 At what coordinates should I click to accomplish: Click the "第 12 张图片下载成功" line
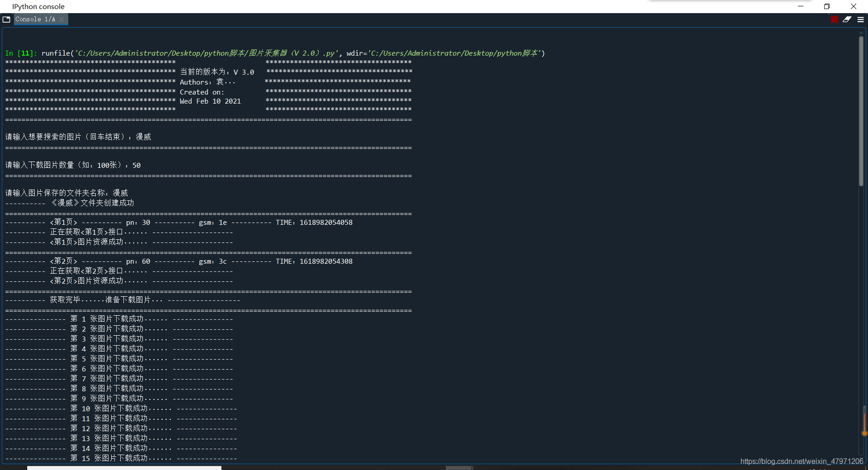(121, 428)
